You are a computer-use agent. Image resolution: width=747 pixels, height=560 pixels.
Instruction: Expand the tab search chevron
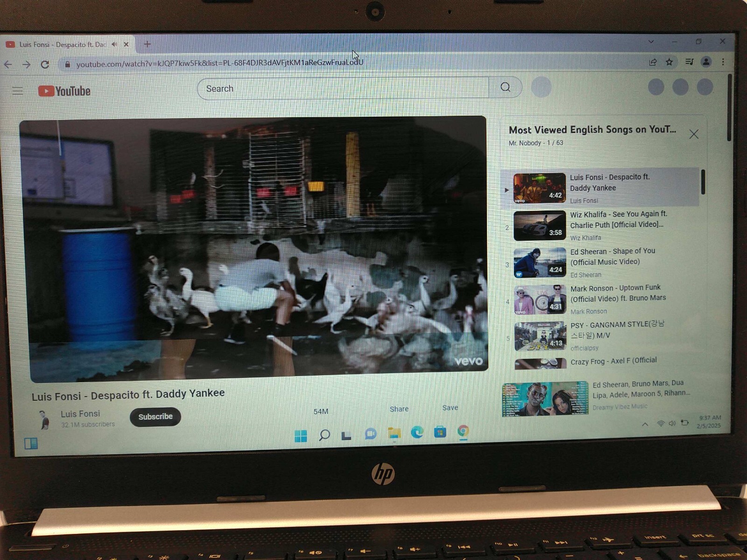point(651,42)
